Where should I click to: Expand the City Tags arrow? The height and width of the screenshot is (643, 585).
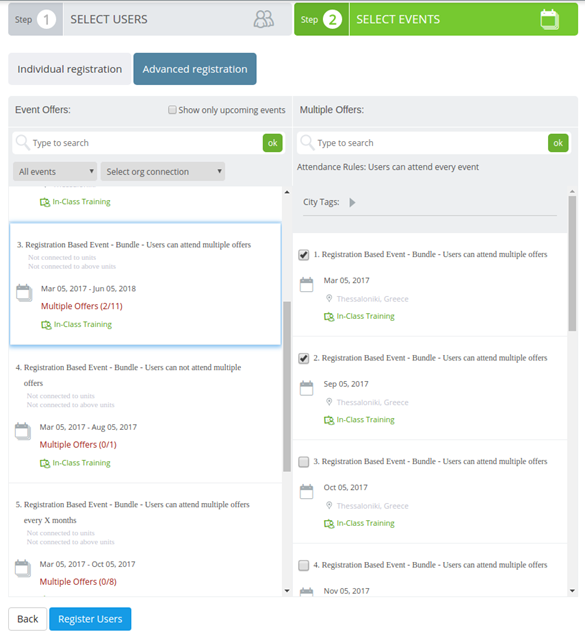pyautogui.click(x=352, y=202)
